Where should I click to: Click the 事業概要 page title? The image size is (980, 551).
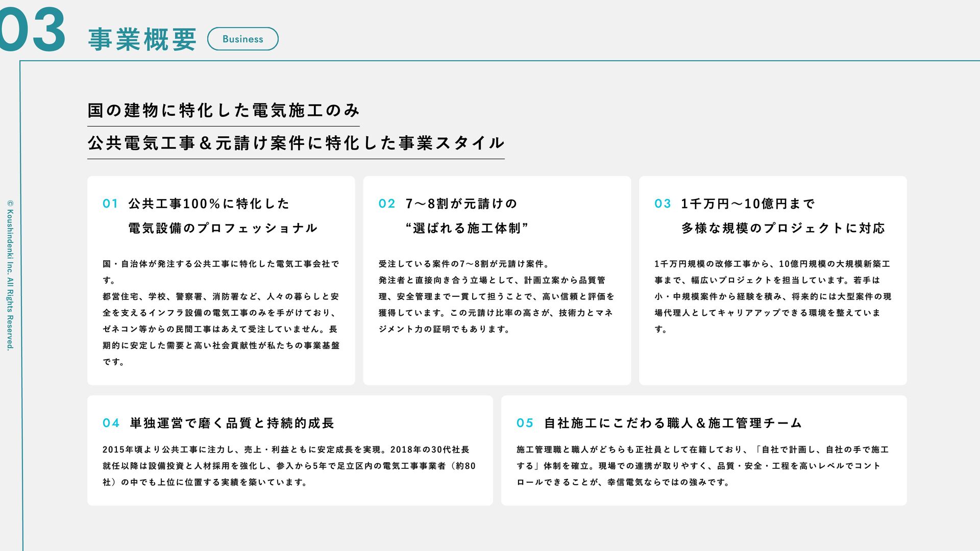(x=142, y=39)
